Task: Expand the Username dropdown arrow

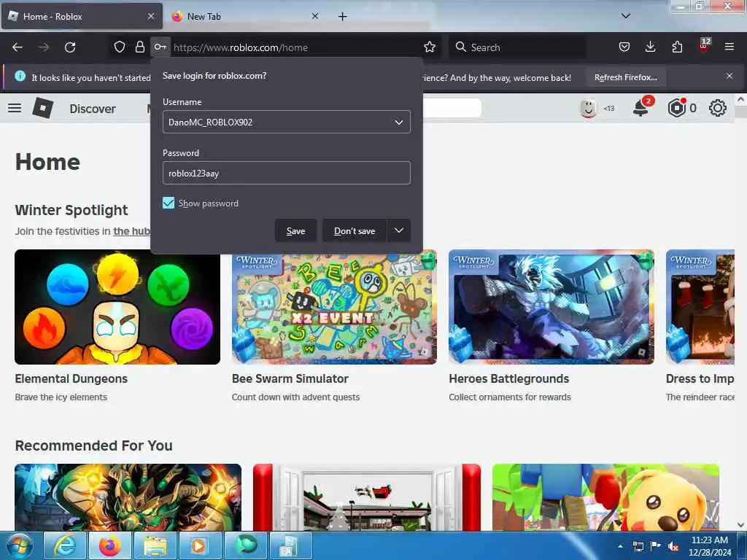Action: 399,122
